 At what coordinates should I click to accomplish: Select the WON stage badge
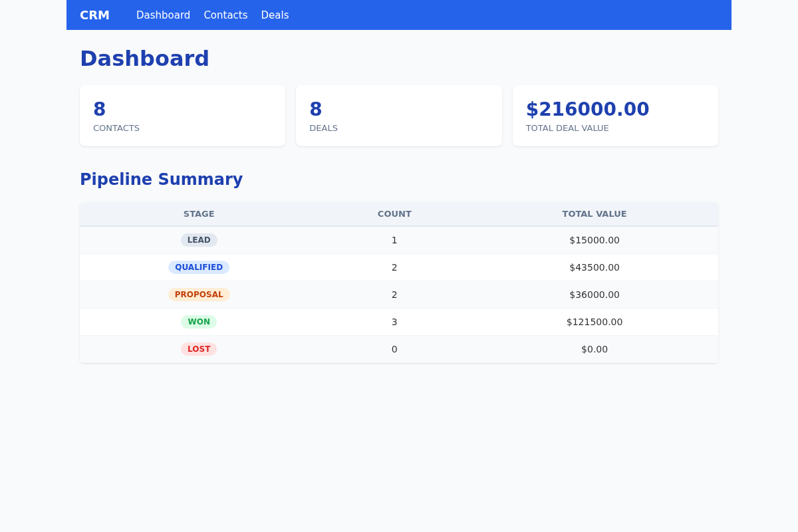[x=199, y=322]
